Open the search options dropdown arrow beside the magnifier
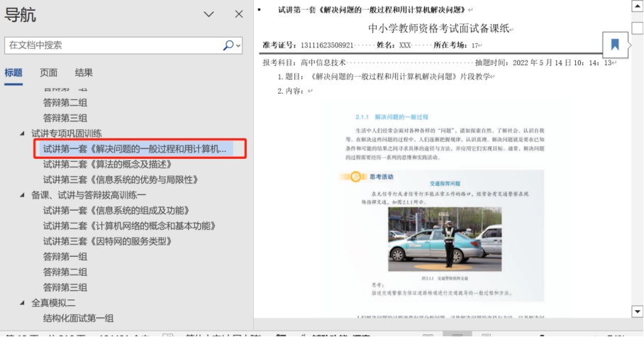 (238, 45)
